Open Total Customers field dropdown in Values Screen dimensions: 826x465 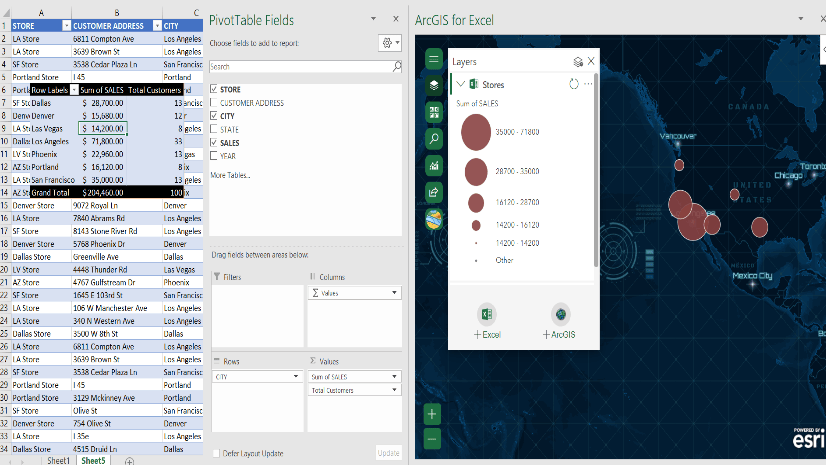click(394, 390)
